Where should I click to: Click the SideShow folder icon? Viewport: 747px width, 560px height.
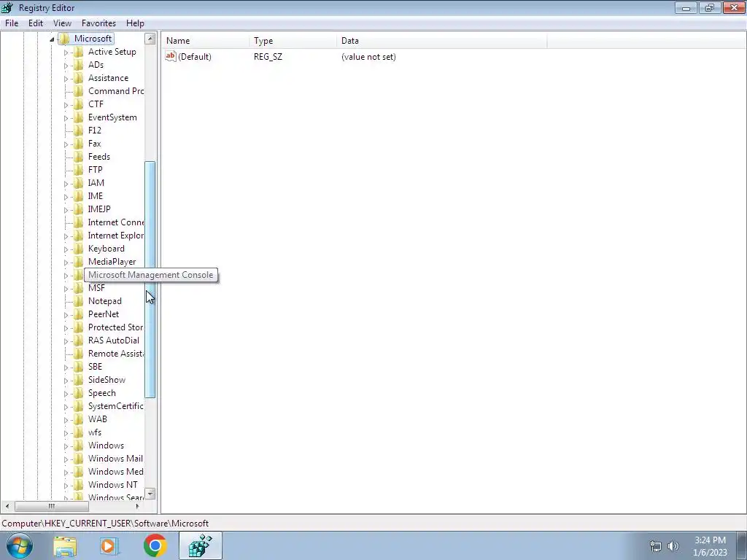point(79,380)
